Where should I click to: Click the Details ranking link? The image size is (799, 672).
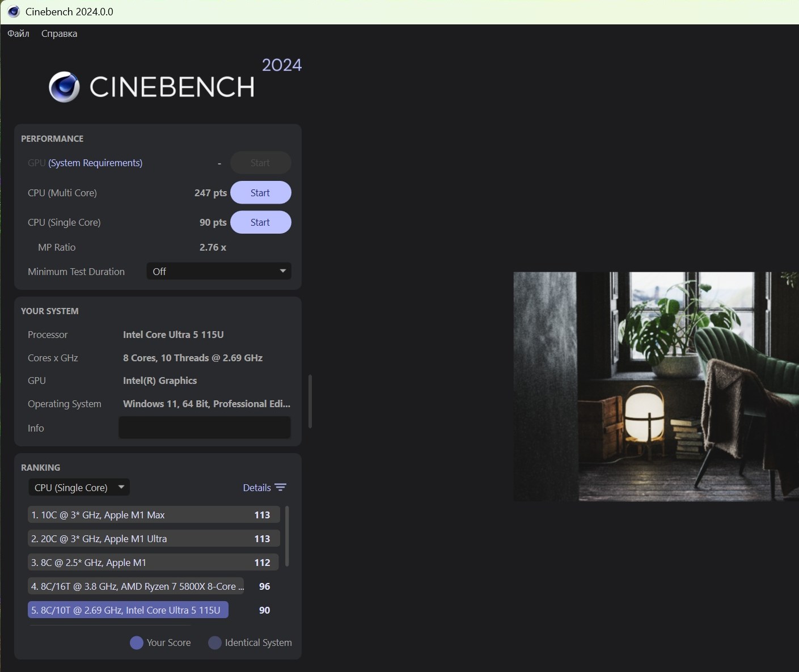(256, 488)
